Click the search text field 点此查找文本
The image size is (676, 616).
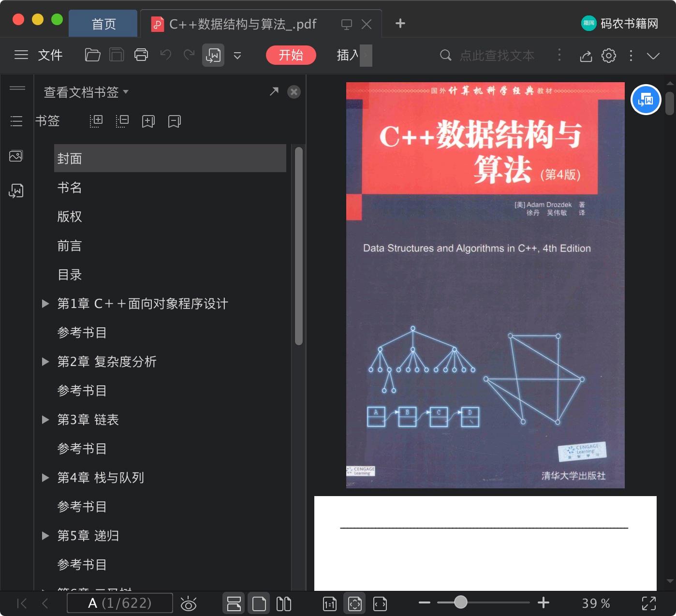497,56
